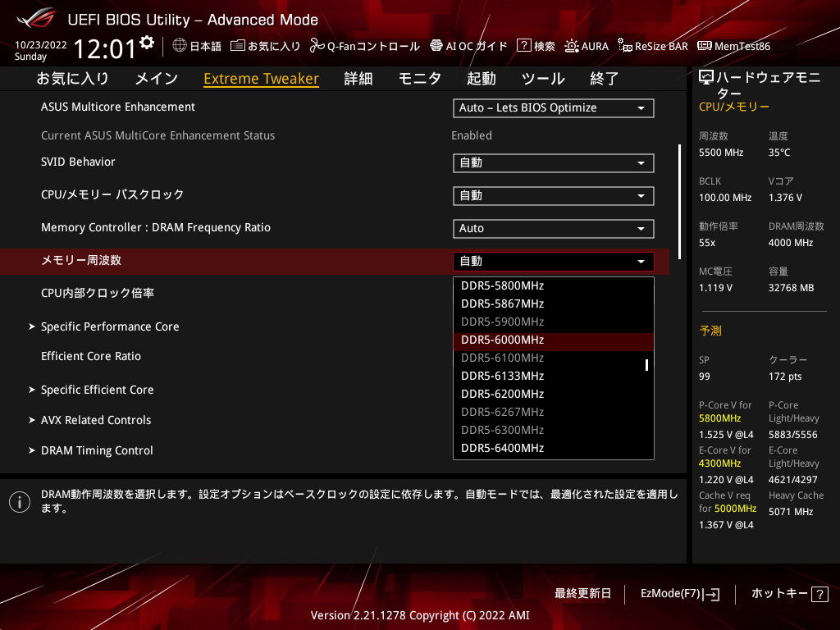
Task: Click the 12:01 clock display
Action: coord(105,48)
